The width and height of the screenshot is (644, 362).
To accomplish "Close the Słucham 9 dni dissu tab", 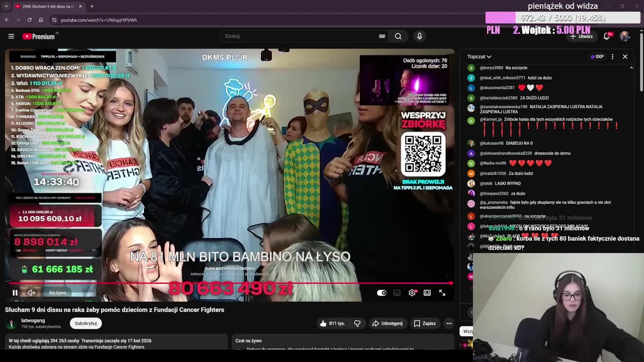I will click(x=80, y=7).
